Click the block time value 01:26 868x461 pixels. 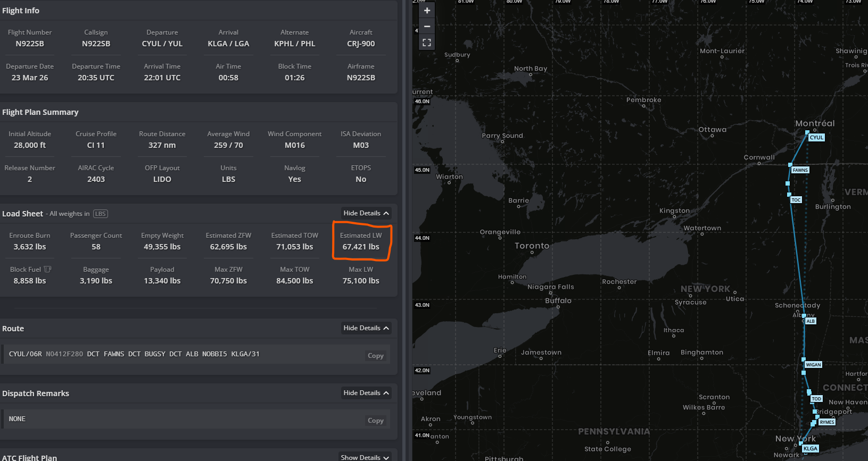[x=295, y=78]
